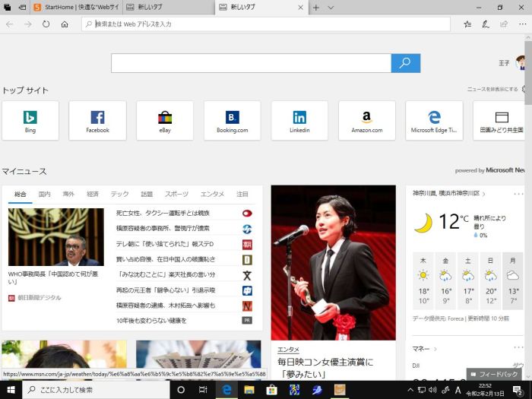This screenshot has height=399, width=532.
Task: Click ニュースを非表示にする to hide news
Action: click(492, 90)
